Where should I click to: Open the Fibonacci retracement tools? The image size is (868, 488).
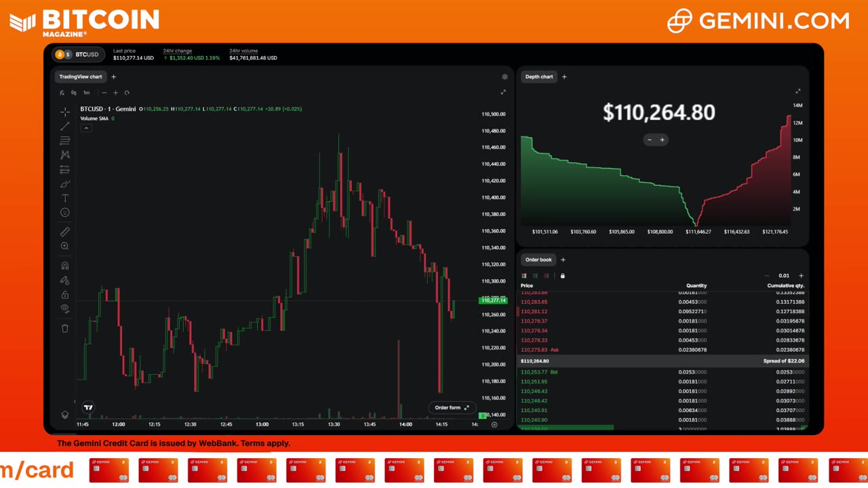point(65,140)
